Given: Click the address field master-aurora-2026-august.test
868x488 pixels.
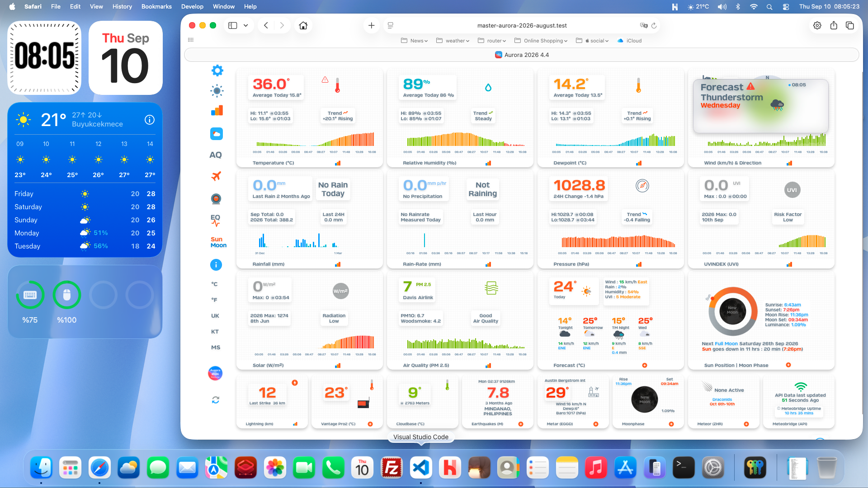Looking at the screenshot, I should 522,26.
